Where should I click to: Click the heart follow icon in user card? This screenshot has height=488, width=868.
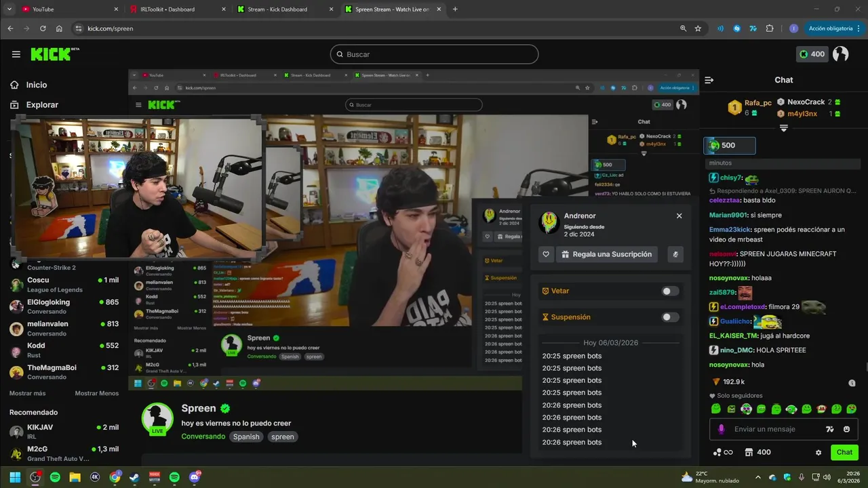(546, 254)
